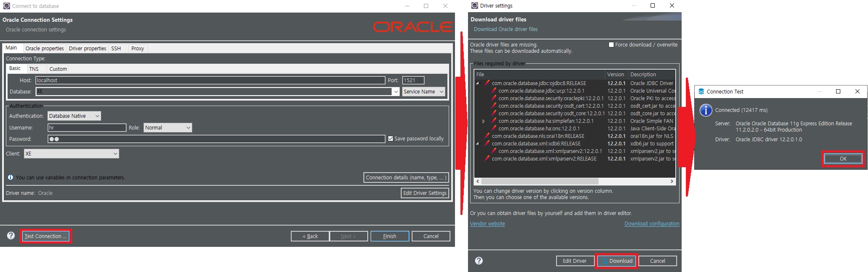
Task: Switch to the Oracle properties tab
Action: (44, 48)
